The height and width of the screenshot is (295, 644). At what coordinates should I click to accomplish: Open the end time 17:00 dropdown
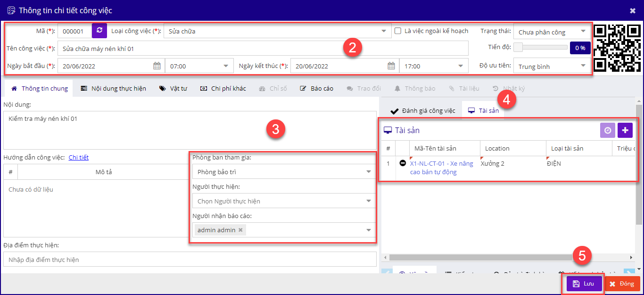pyautogui.click(x=434, y=66)
